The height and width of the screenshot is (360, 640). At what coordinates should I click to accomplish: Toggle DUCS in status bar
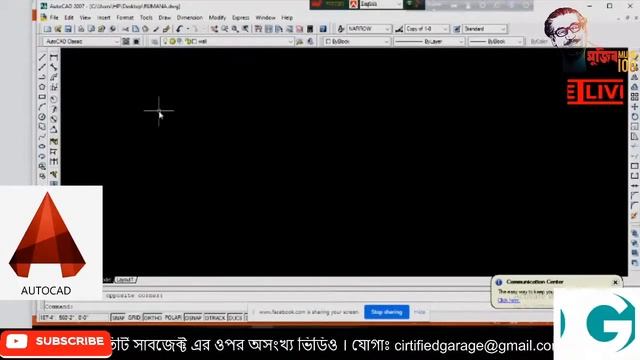coord(235,318)
